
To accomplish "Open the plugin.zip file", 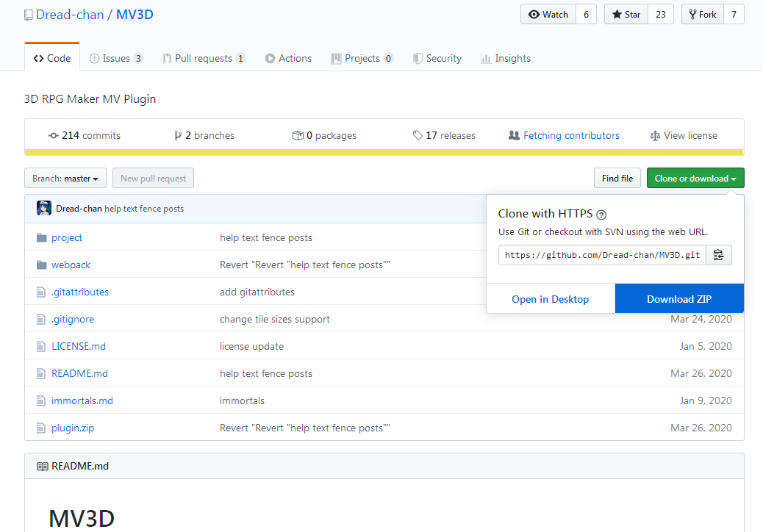I will point(73,428).
